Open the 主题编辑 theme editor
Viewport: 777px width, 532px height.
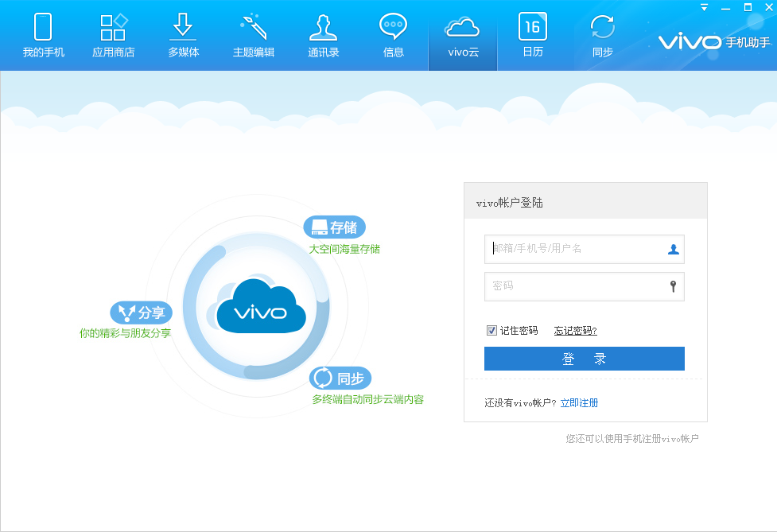coord(253,34)
